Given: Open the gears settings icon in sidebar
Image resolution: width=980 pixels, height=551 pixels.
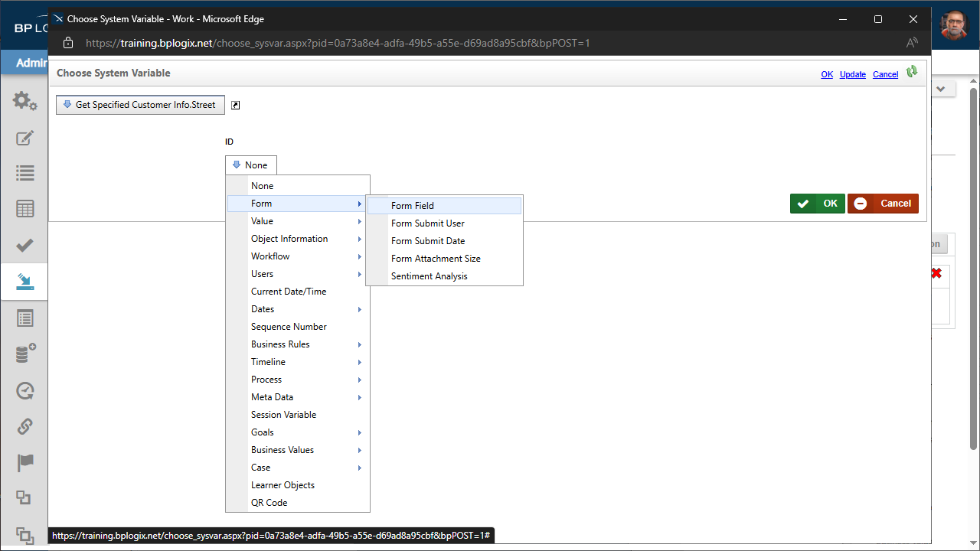Looking at the screenshot, I should 24,100.
